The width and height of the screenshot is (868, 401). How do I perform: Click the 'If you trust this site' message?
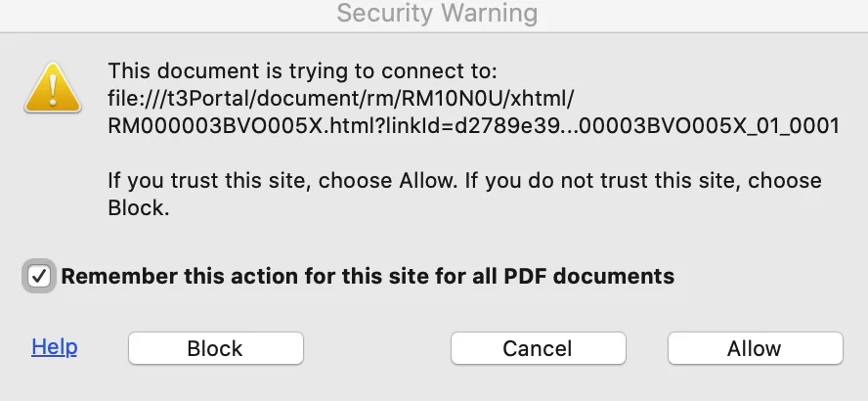tap(464, 182)
